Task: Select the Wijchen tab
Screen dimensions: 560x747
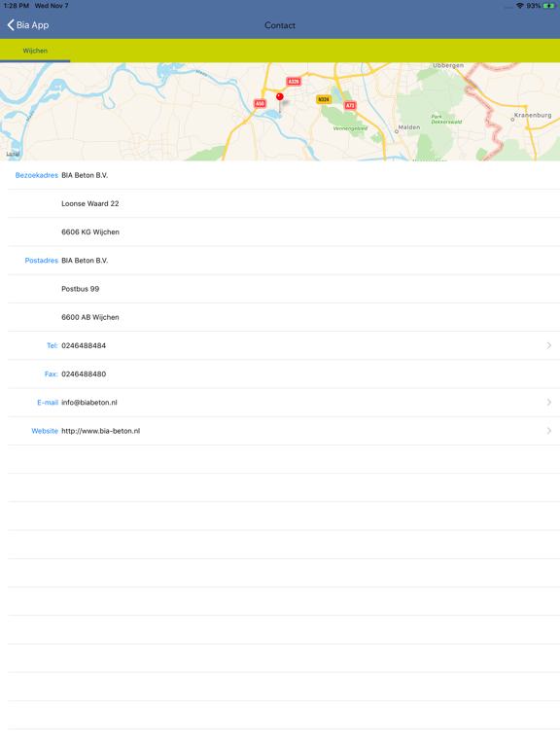Action: tap(35, 51)
